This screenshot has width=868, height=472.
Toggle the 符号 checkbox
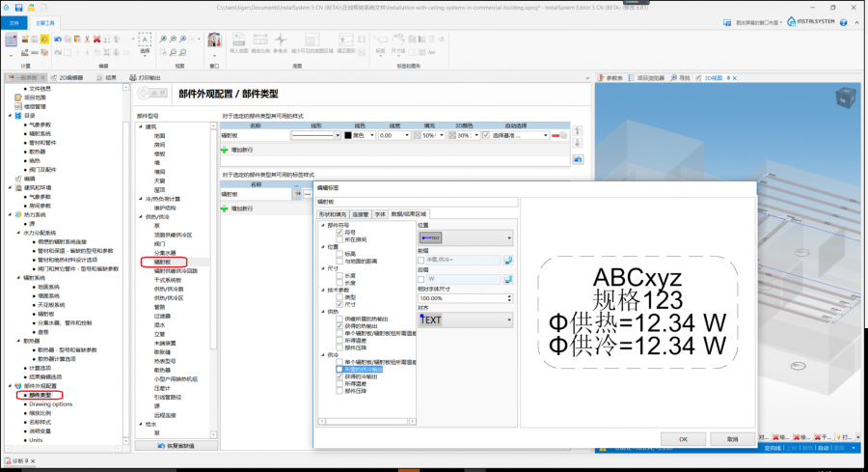pos(339,232)
